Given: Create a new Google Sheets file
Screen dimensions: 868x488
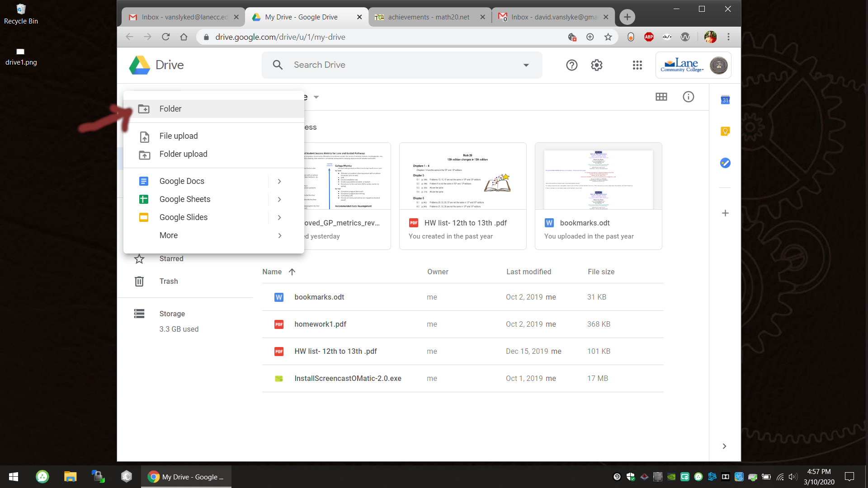Looking at the screenshot, I should click(x=195, y=199).
